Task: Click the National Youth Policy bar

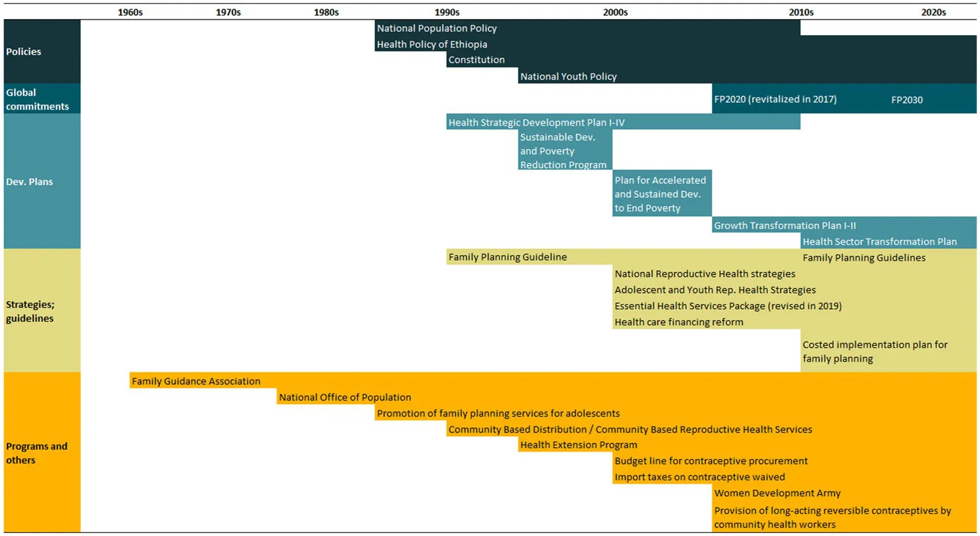Action: coord(568,77)
